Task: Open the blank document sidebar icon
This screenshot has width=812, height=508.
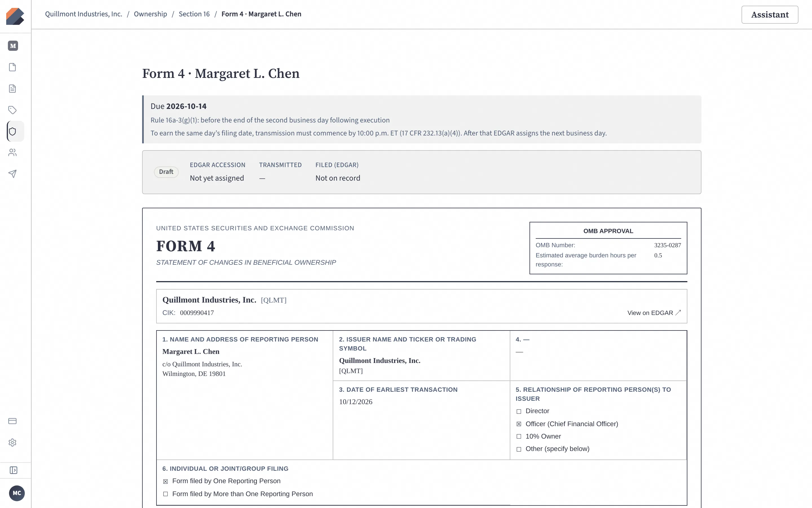Action: pyautogui.click(x=12, y=67)
